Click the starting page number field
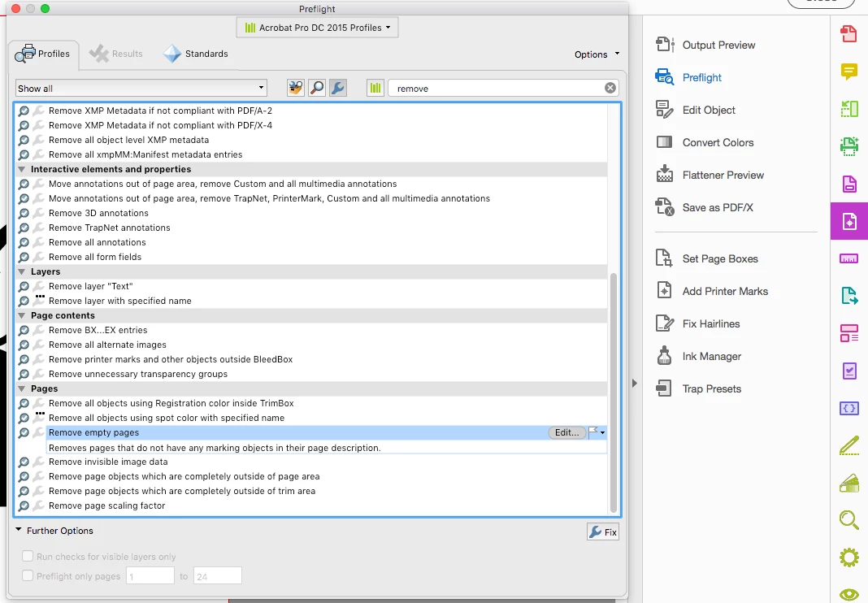Screen dimensions: 868x603 point(150,576)
